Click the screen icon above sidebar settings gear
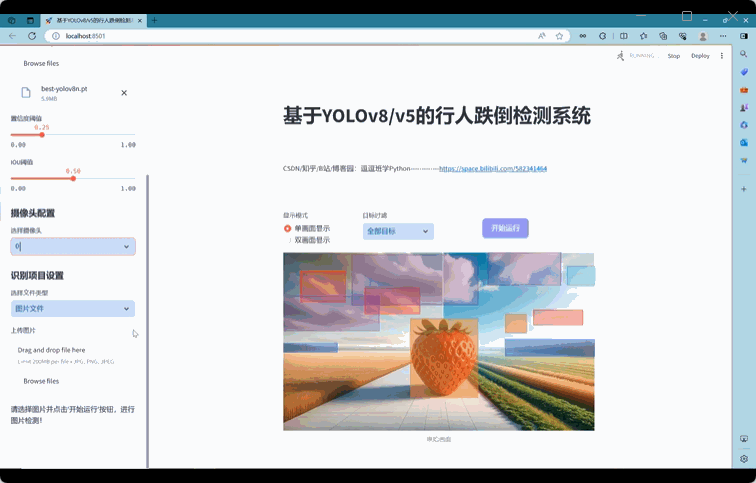The image size is (756, 483). click(744, 439)
